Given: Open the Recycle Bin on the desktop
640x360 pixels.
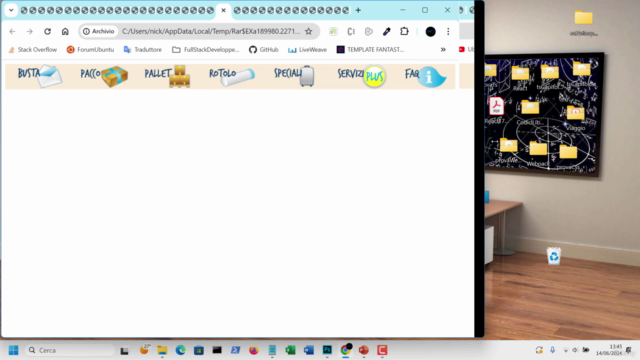Looking at the screenshot, I should pyautogui.click(x=553, y=256).
